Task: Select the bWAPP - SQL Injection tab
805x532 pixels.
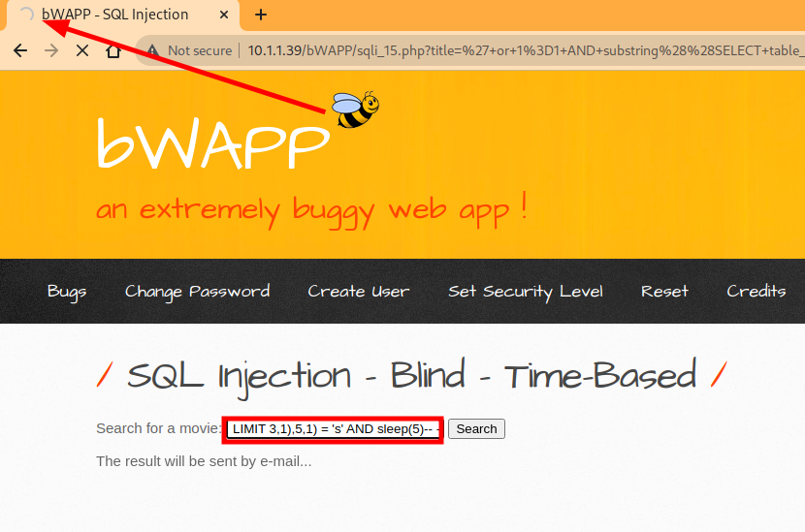Action: [x=122, y=15]
